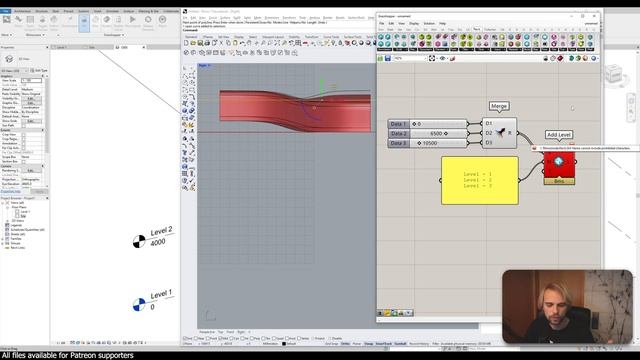
Task: Click Print icon in Rhino toolbar
Action: [x=207, y=43]
